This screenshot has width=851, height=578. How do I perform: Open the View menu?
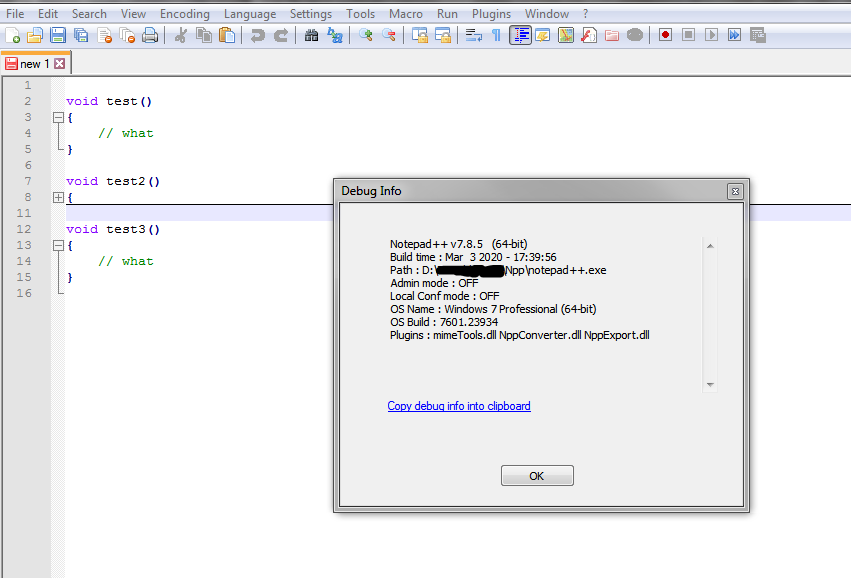133,14
